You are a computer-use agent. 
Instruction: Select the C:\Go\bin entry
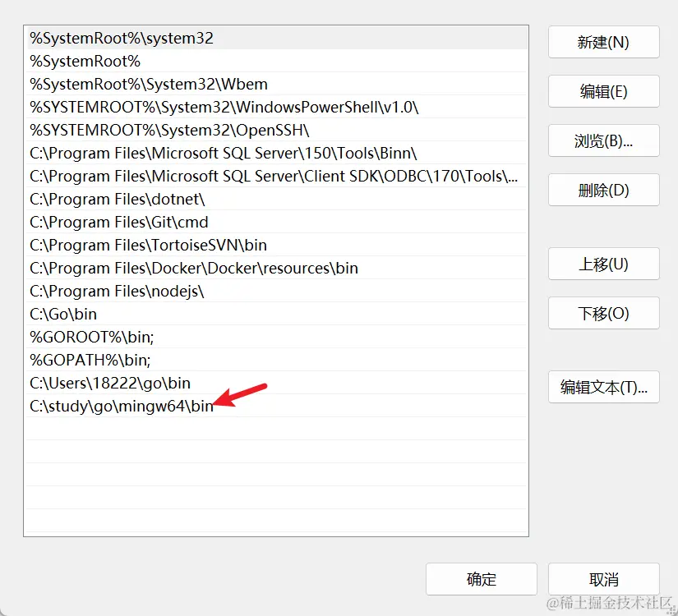(277, 314)
